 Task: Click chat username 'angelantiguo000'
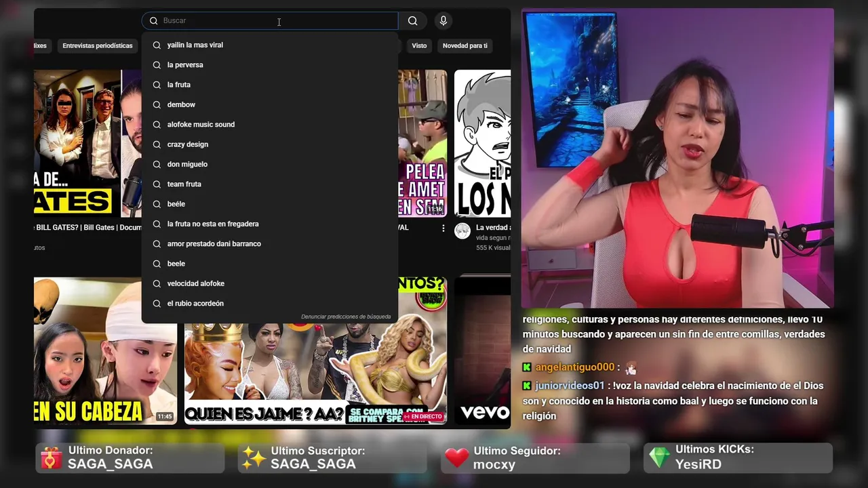574,367
